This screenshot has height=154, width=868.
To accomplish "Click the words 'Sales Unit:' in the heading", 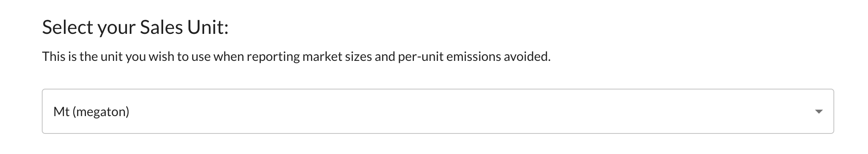I will [184, 27].
